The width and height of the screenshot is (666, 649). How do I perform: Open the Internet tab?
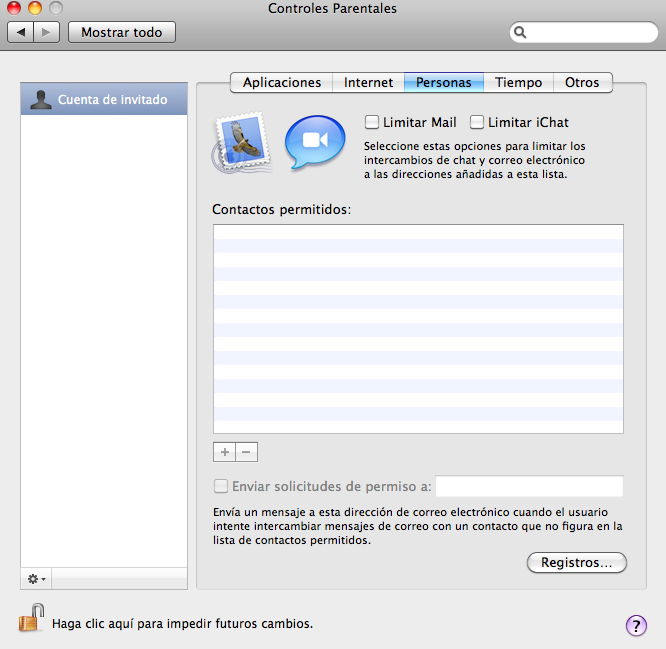point(368,83)
